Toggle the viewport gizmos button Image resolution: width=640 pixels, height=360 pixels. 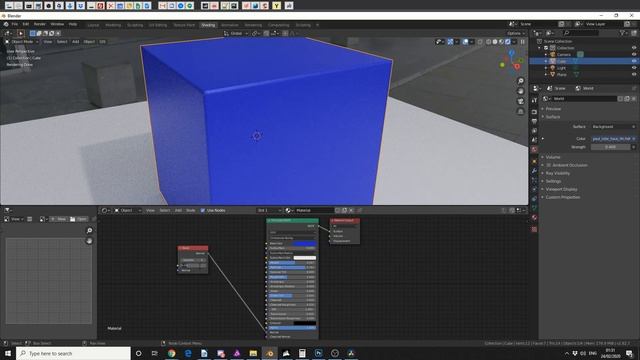[x=450, y=42]
